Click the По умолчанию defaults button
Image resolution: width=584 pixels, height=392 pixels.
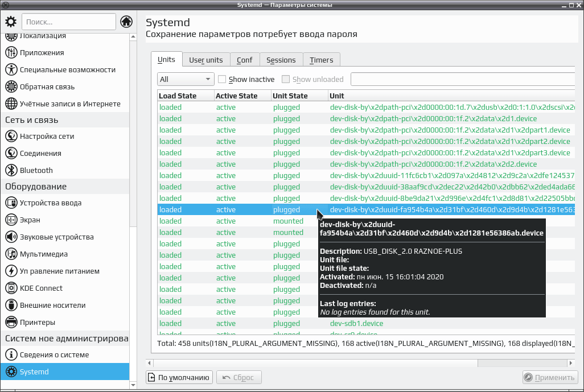coord(179,377)
